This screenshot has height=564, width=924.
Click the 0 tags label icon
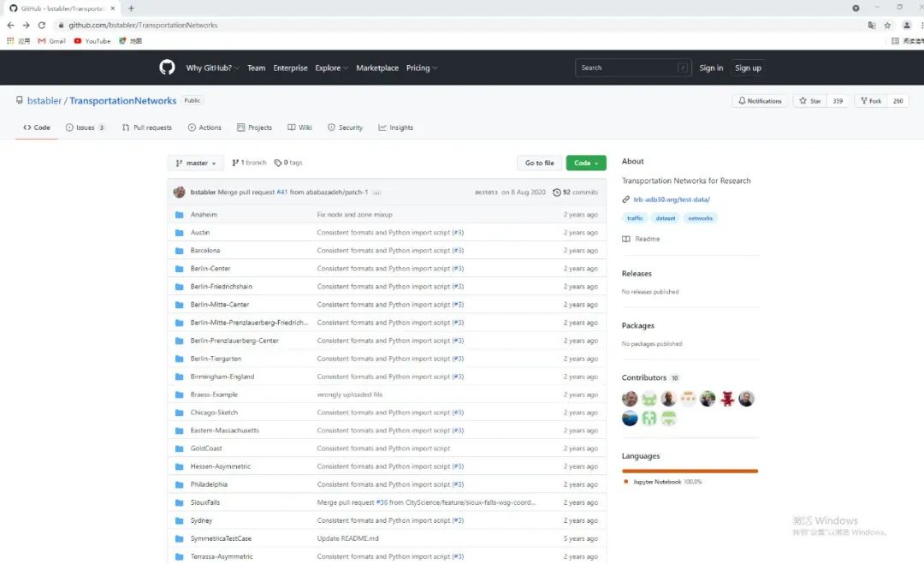[277, 163]
